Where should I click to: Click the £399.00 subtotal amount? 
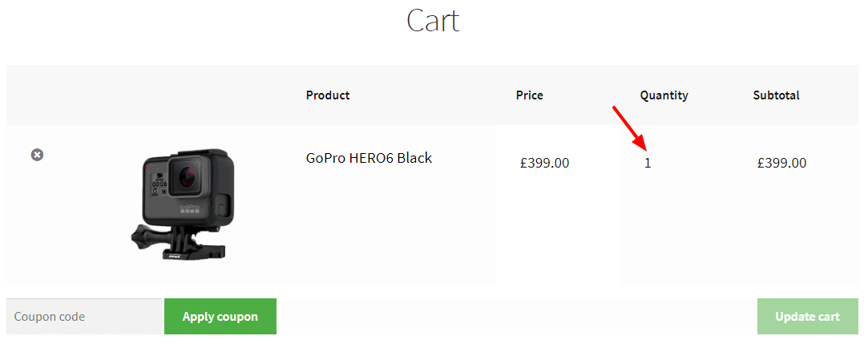click(781, 164)
